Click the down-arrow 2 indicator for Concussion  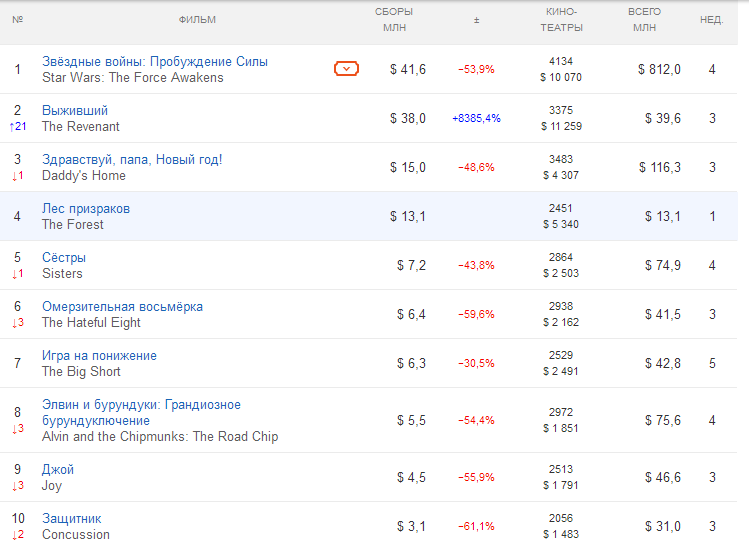17,535
